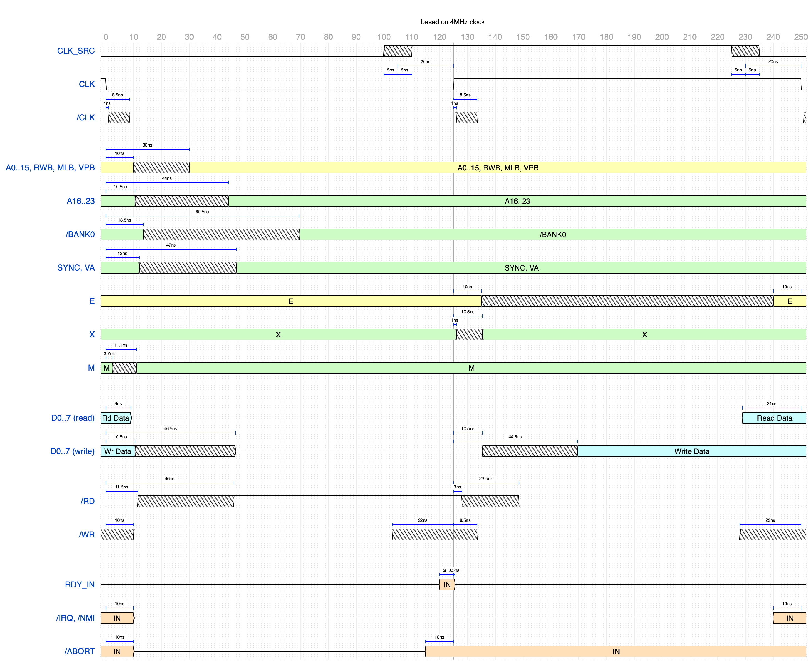Click the /ABORT signal label
Viewport: 812px width, 665px height.
click(79, 651)
